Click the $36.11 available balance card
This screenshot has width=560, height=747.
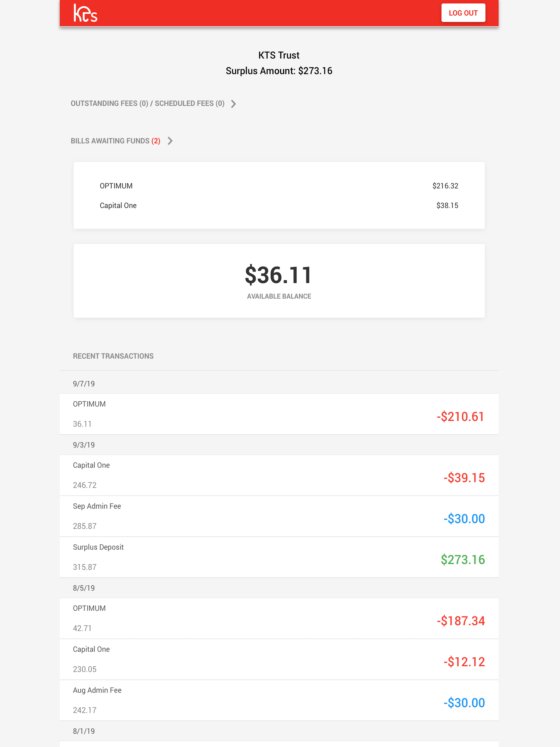[279, 281]
